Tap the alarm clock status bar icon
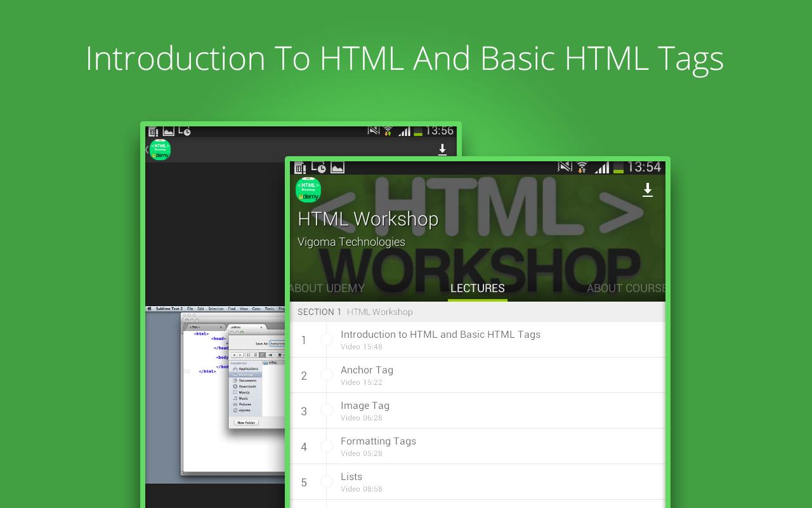This screenshot has height=508, width=812. click(x=320, y=168)
